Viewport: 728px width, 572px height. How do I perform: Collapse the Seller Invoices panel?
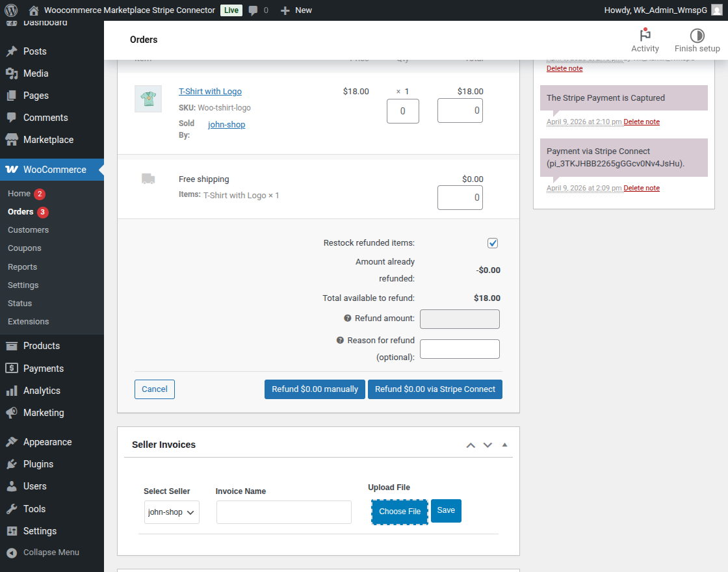[504, 445]
